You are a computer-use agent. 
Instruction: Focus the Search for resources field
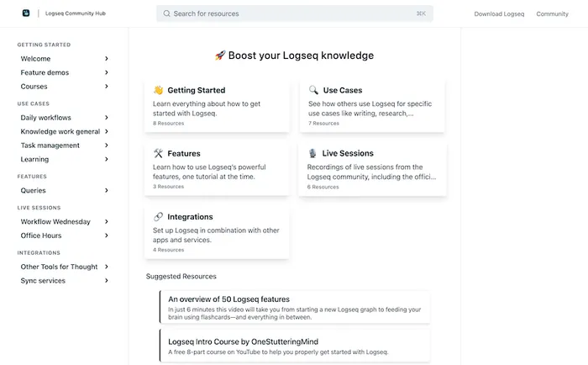click(x=295, y=13)
